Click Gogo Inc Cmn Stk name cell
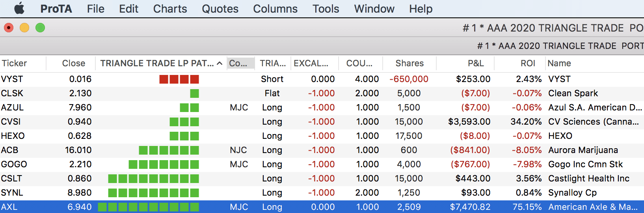The image size is (644, 213). (585, 164)
